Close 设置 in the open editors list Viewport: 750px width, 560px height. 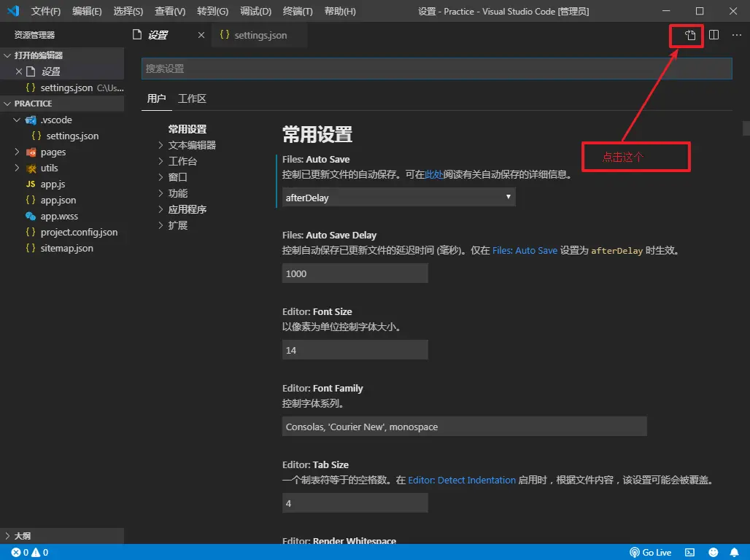tap(19, 71)
